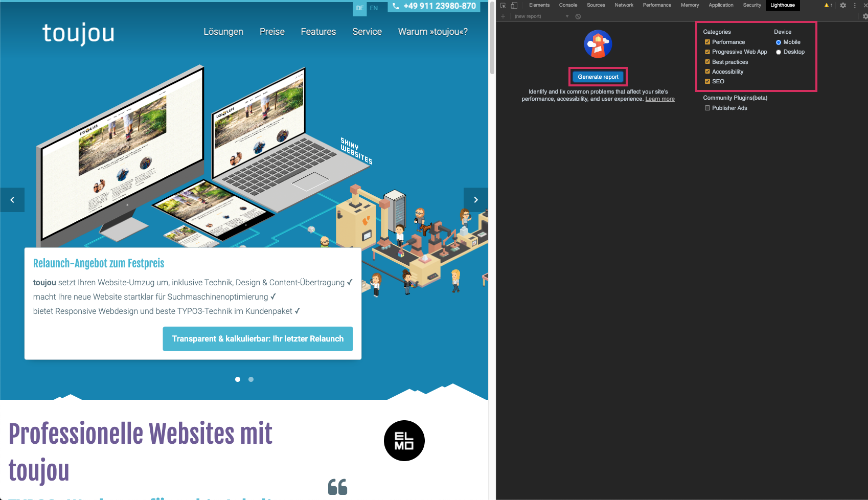Switch to the Console tab

[568, 5]
